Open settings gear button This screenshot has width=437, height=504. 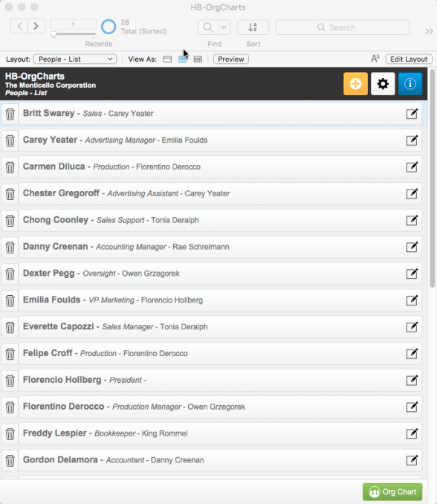point(383,84)
